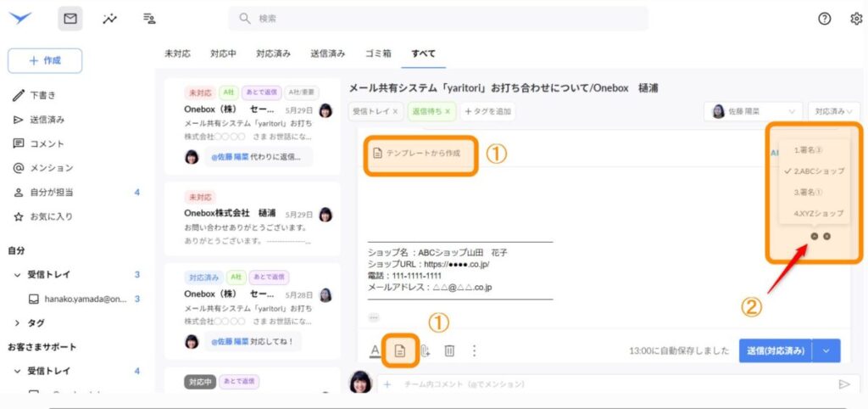868x409 pixels.
Task: Open the contacts list icon
Action: [149, 18]
